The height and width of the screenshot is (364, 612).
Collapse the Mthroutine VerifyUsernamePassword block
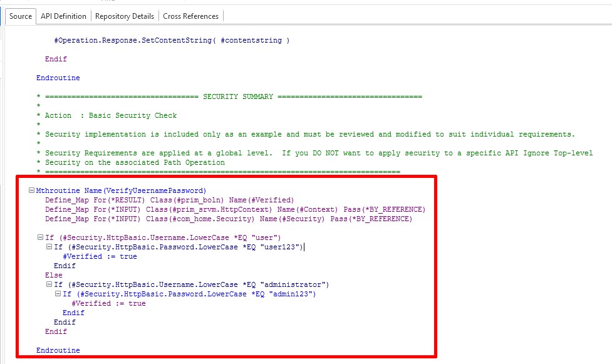(31, 190)
